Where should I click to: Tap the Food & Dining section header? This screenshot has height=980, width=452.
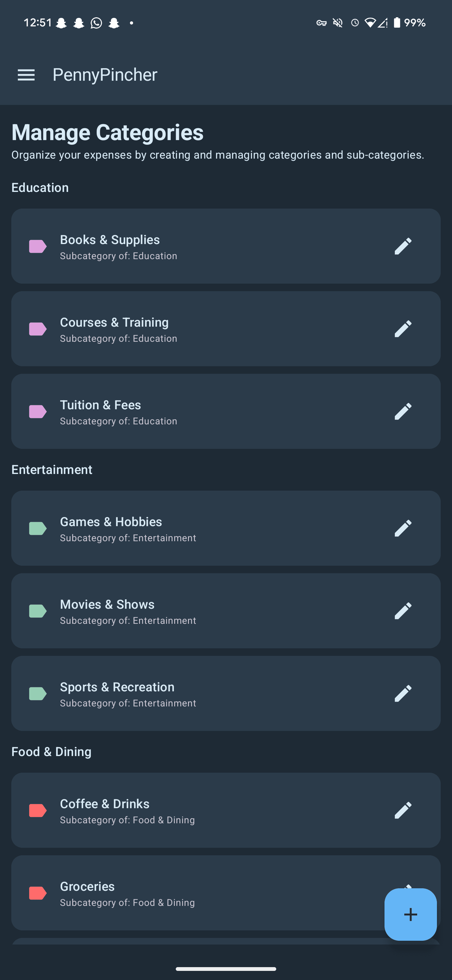[51, 751]
